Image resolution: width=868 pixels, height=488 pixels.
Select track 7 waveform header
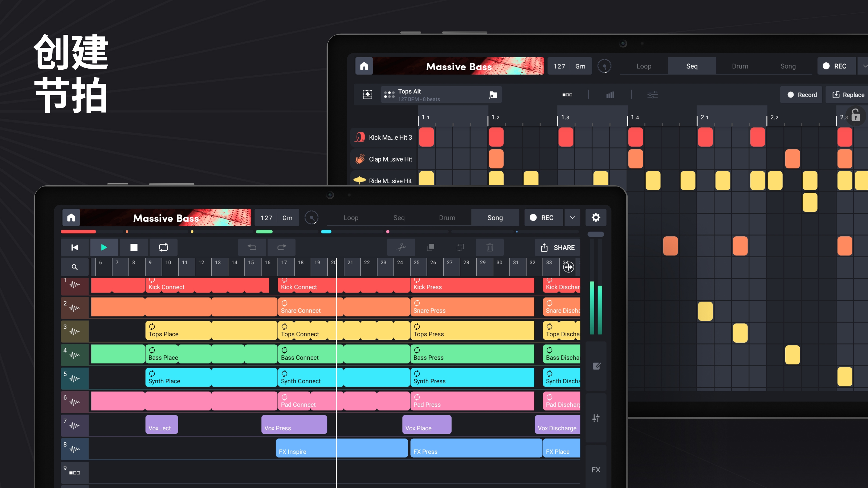coord(75,426)
